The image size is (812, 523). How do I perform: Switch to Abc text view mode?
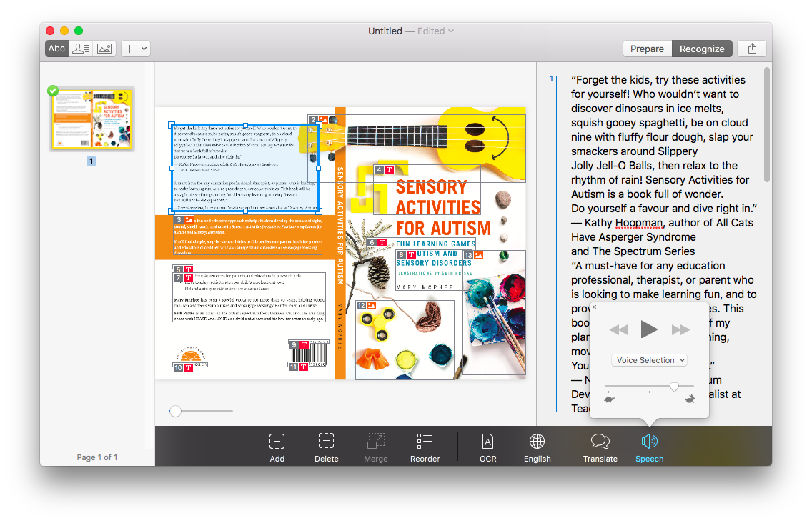(56, 48)
